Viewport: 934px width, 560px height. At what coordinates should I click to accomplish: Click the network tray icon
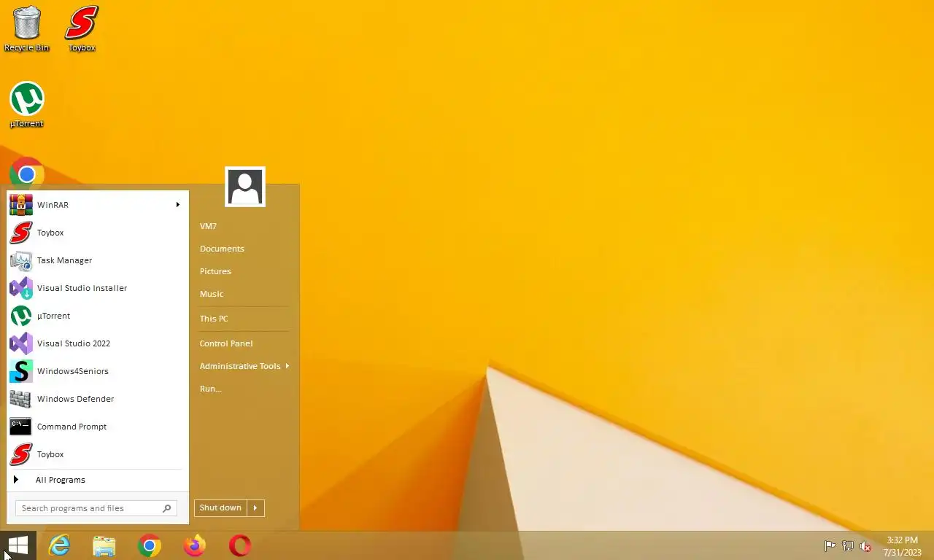tap(848, 546)
